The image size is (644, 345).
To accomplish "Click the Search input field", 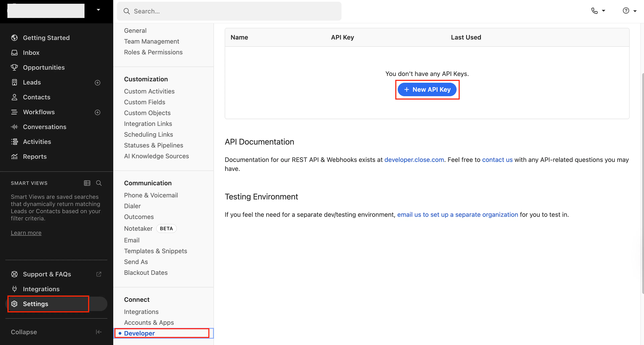I will 229,11.
